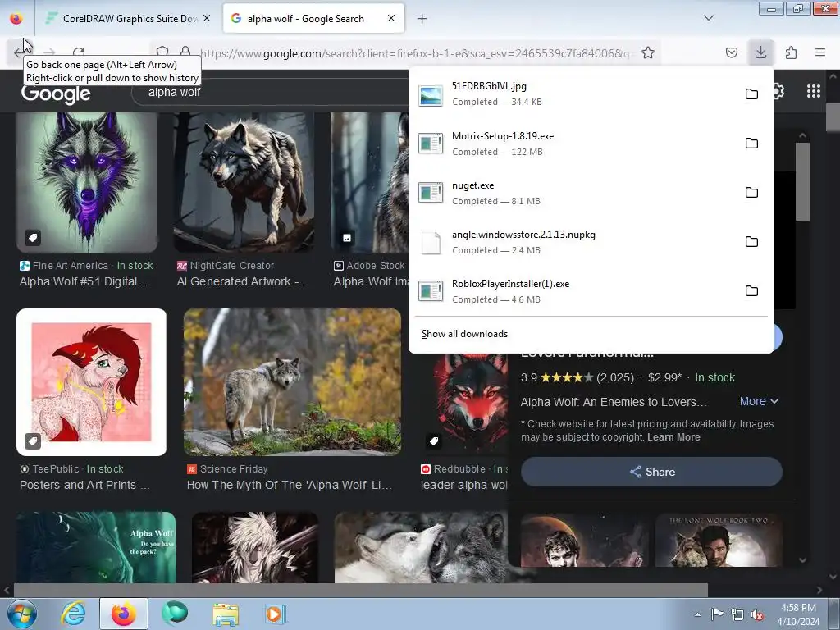This screenshot has width=840, height=630.
Task: Show RobloxPlayerInstaller(1).exe in its folder
Action: pos(751,291)
